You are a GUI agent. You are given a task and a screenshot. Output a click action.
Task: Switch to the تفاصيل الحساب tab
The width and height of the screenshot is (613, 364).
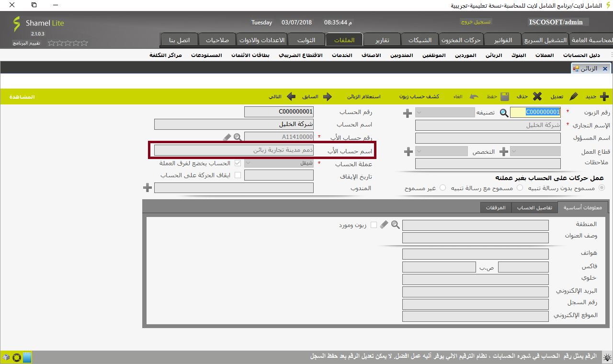[x=534, y=207]
